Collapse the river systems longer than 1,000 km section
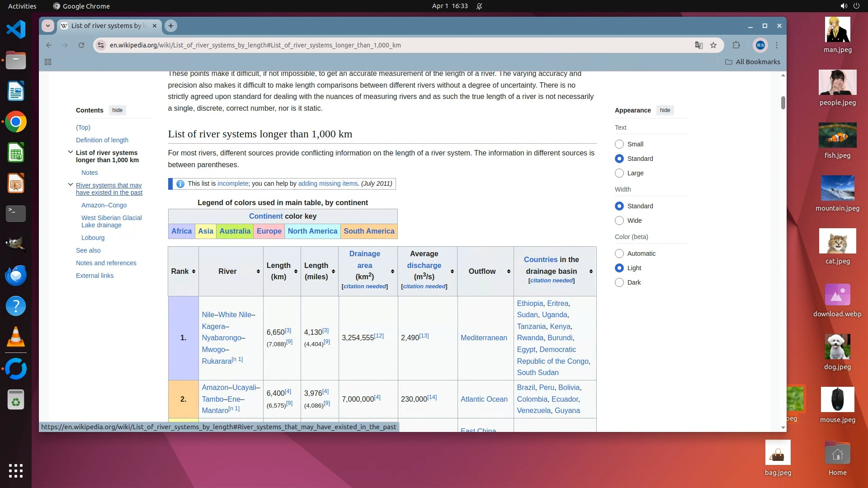The width and height of the screenshot is (868, 488). click(71, 152)
